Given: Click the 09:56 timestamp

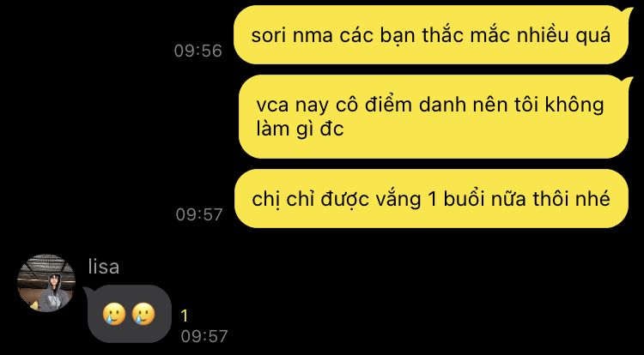Looking at the screenshot, I should [x=198, y=51].
